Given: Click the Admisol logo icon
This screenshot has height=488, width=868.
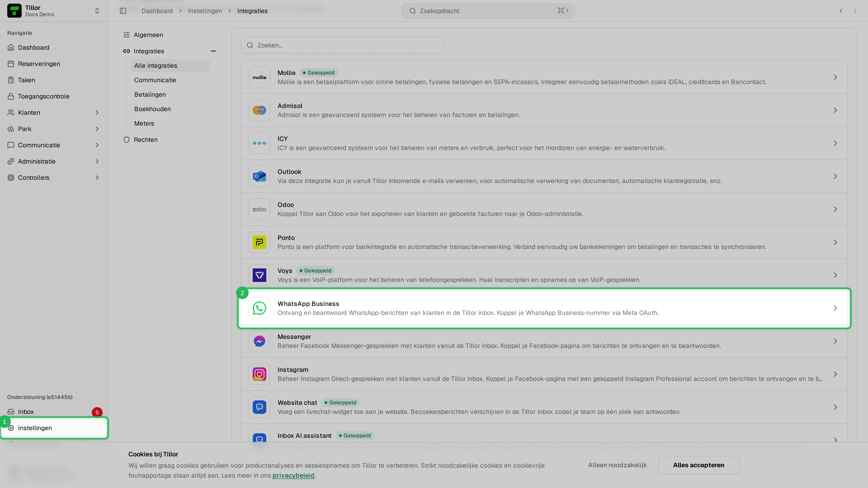Looking at the screenshot, I should pyautogui.click(x=259, y=110).
